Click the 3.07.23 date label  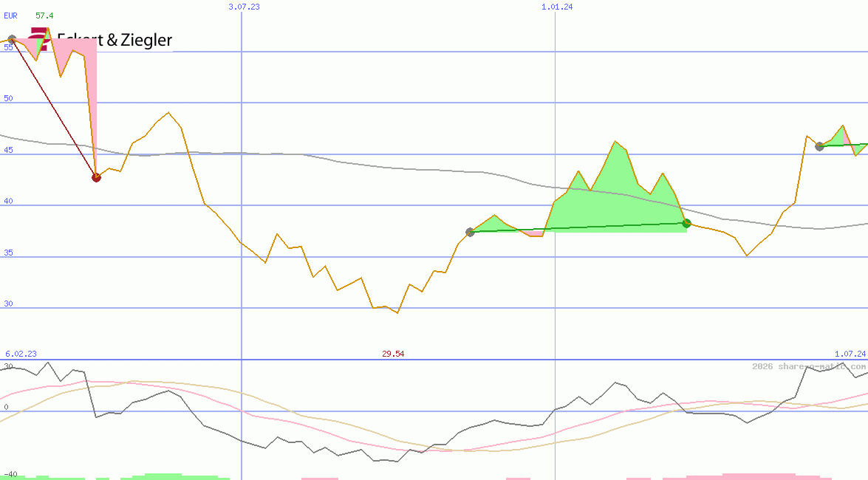coord(244,7)
